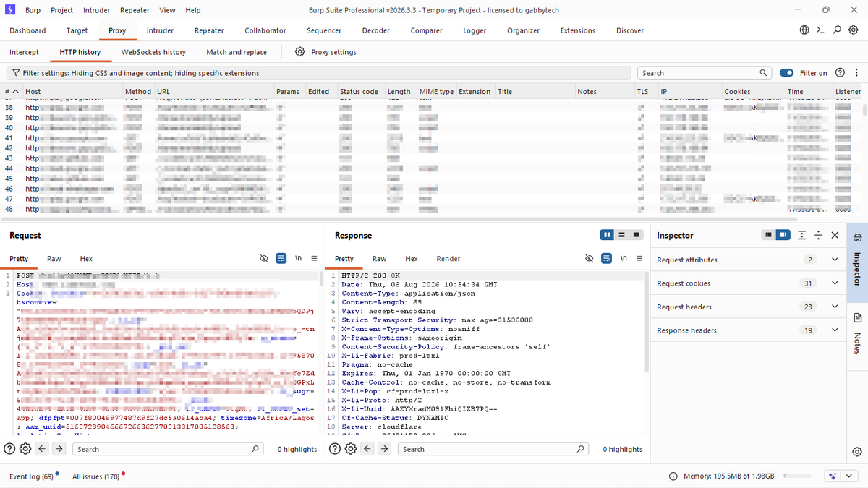Image resolution: width=868 pixels, height=488 pixels.
Task: Dock Inspector to the right layout
Action: point(782,235)
